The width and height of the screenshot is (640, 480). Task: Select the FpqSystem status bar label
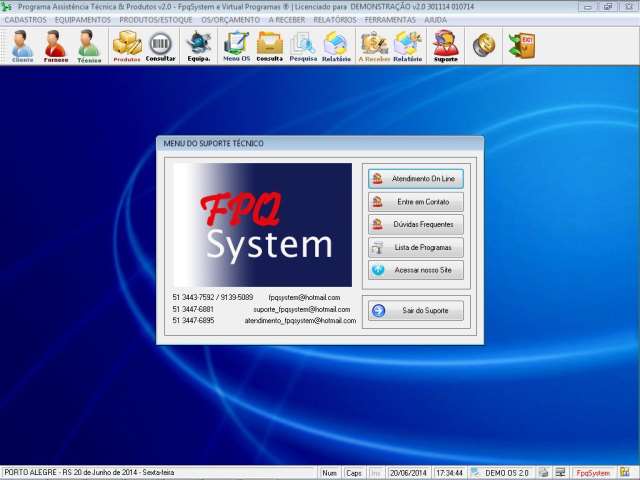(x=593, y=473)
